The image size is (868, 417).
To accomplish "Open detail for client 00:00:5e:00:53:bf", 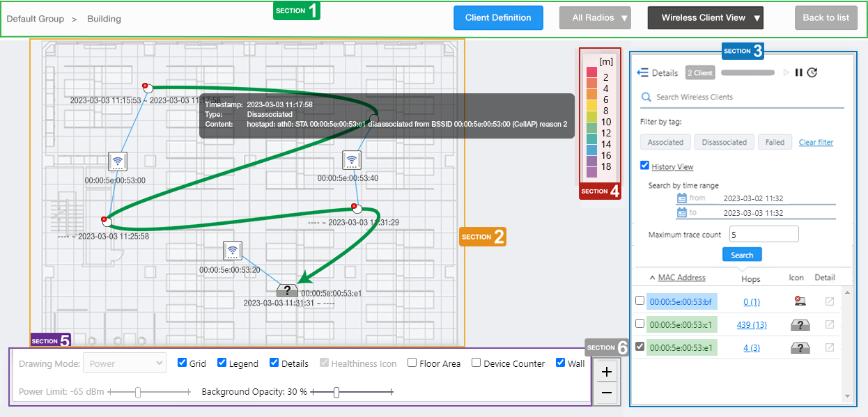I will click(829, 301).
